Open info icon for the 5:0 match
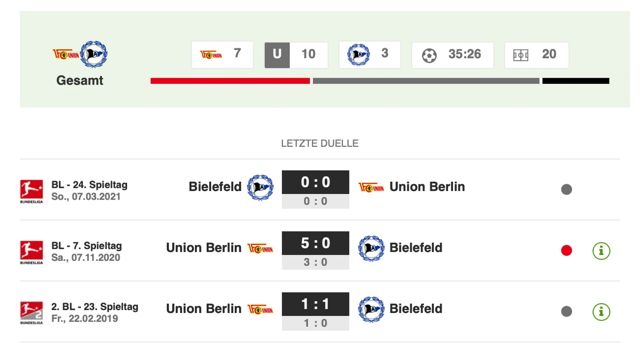Image resolution: width=644 pixels, height=353 pixels. [601, 251]
